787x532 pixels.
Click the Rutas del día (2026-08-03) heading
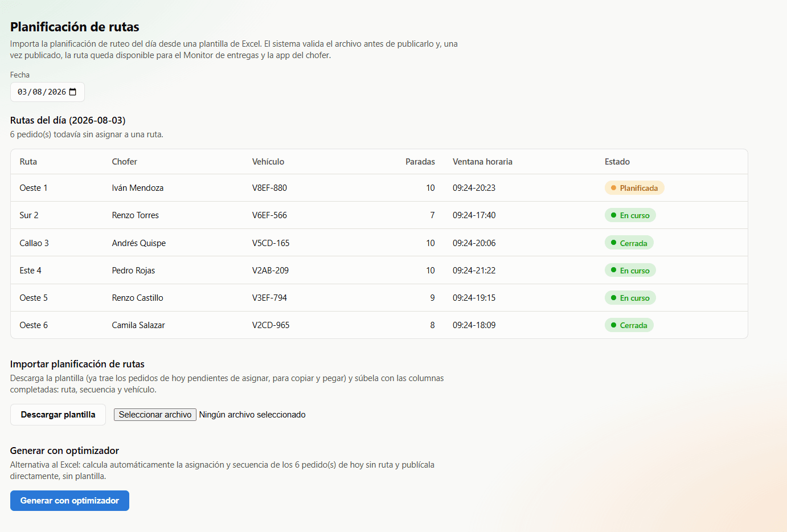pyautogui.click(x=68, y=120)
